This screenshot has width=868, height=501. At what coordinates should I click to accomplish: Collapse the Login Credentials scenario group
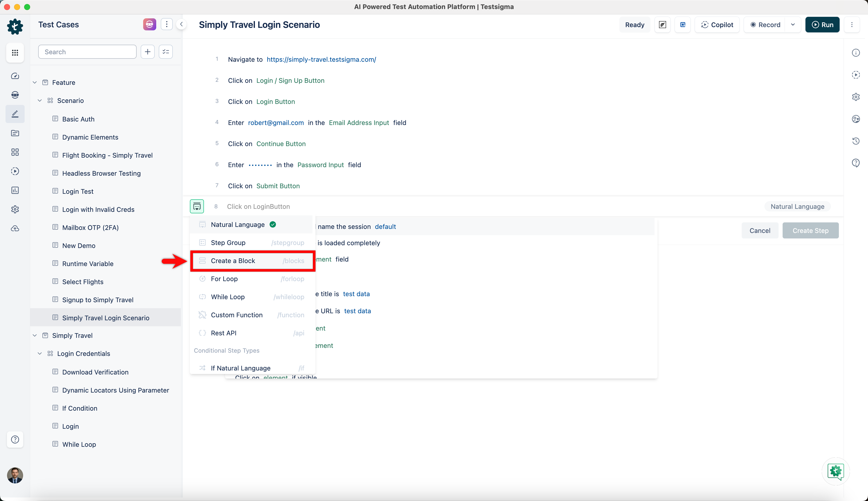pos(40,354)
